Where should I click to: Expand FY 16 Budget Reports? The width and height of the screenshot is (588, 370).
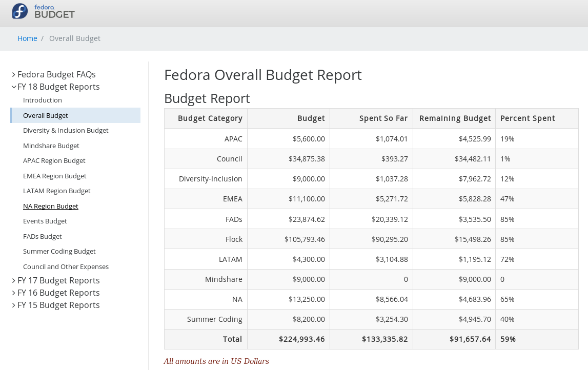(58, 293)
